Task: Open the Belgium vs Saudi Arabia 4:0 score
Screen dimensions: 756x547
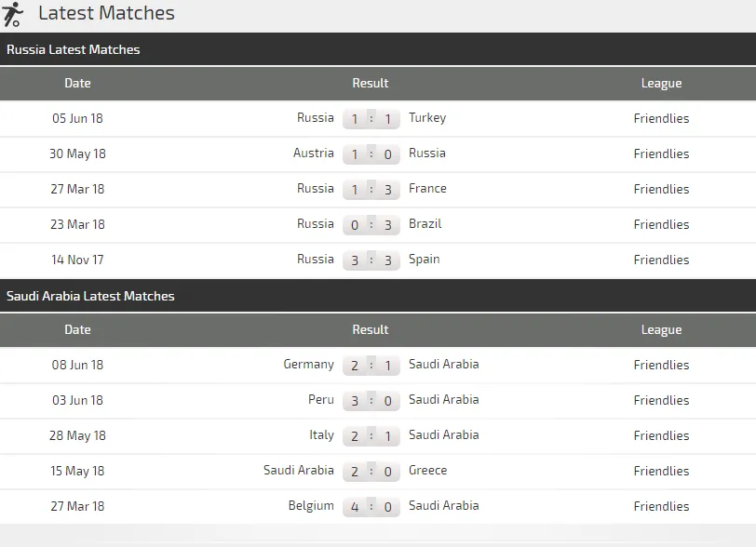Action: pyautogui.click(x=371, y=507)
